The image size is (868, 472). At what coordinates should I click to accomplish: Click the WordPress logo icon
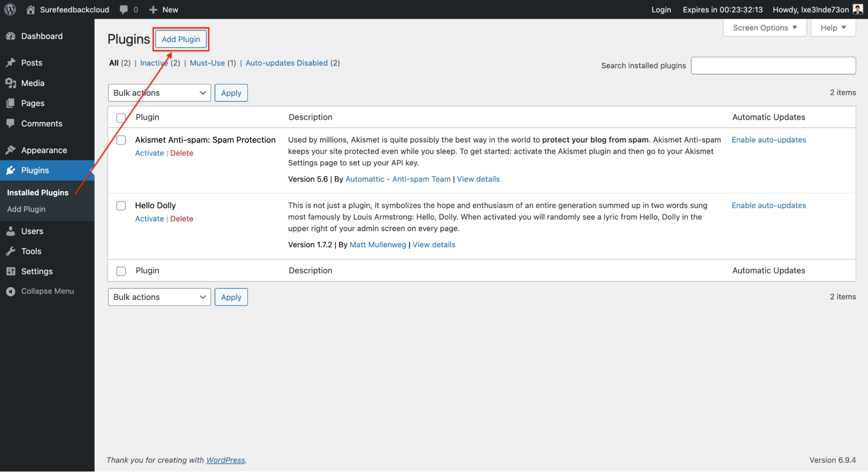point(10,9)
